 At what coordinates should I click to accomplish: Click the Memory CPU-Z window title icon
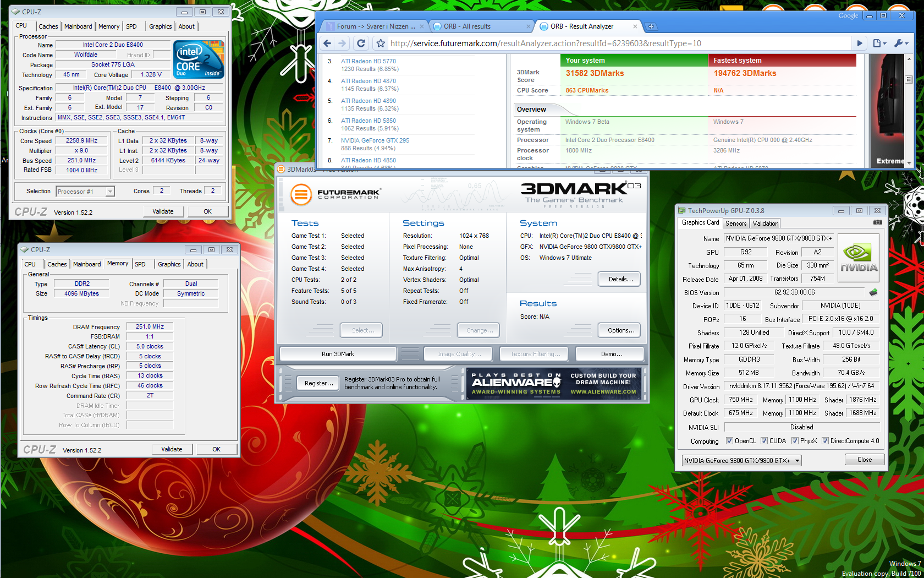coord(24,249)
